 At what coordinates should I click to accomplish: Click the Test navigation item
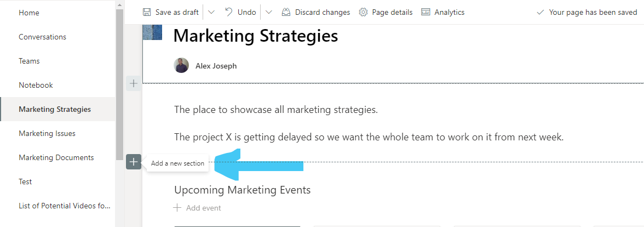click(25, 181)
